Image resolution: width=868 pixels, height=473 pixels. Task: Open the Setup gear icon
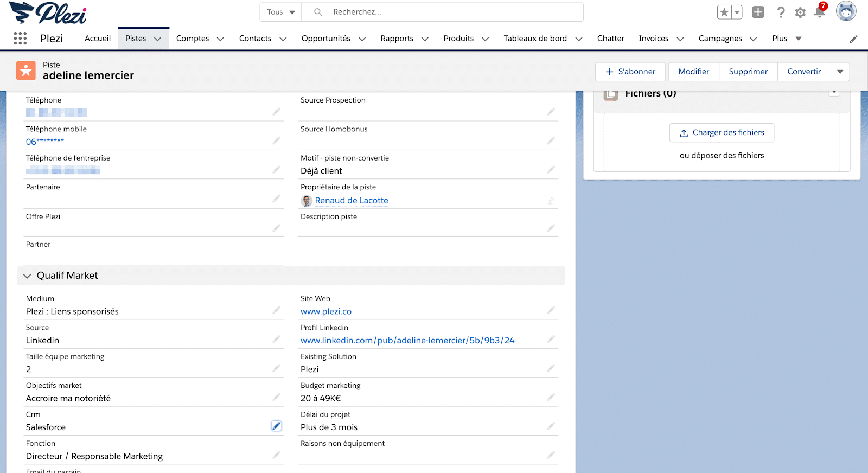(800, 12)
